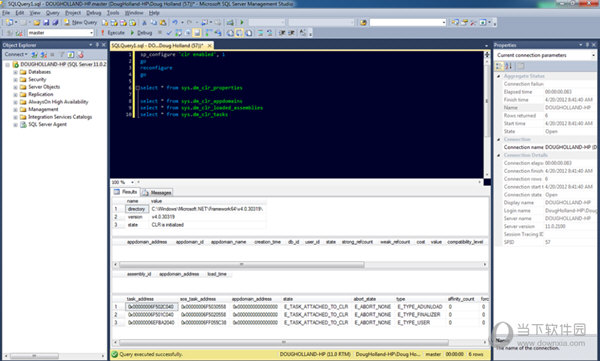Click the Open File folder icon

point(37,23)
